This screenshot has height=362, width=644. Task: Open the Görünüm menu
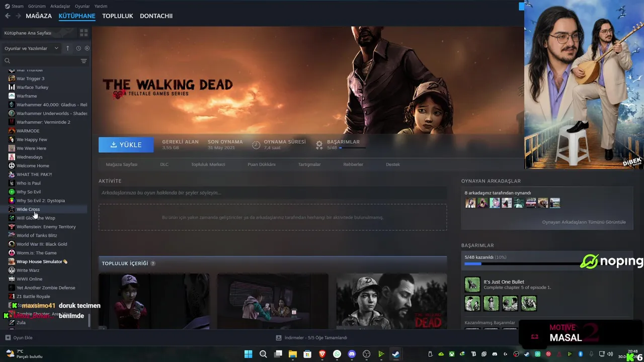click(37, 6)
